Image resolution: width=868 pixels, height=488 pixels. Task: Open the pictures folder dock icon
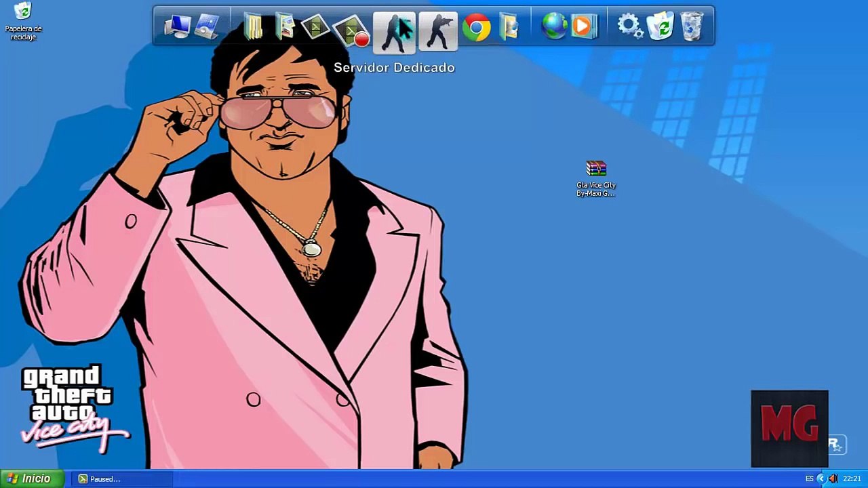285,27
